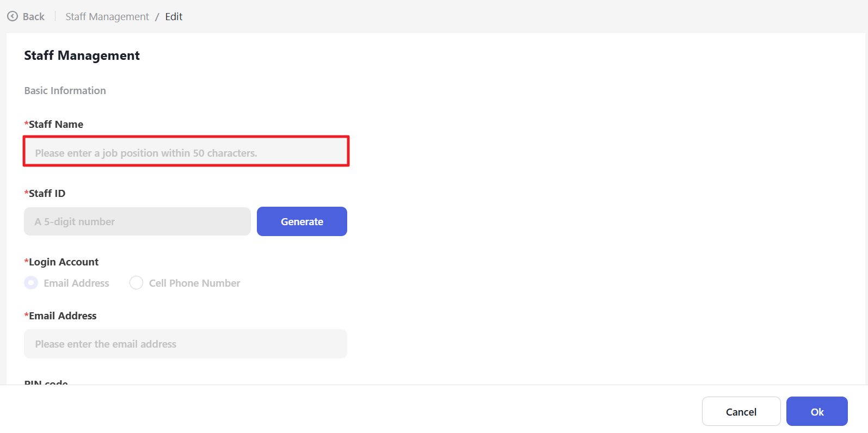This screenshot has width=868, height=433.
Task: Select the Cell Phone Number radio button
Action: point(137,283)
